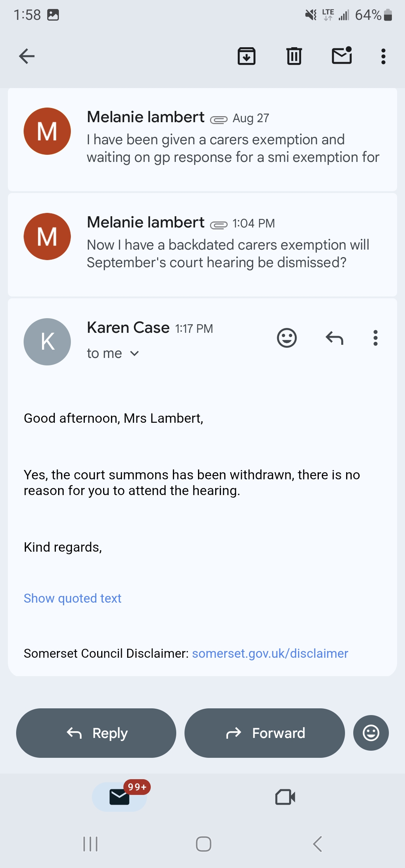
Task: Tap the round emoji reaction button
Action: (x=371, y=733)
